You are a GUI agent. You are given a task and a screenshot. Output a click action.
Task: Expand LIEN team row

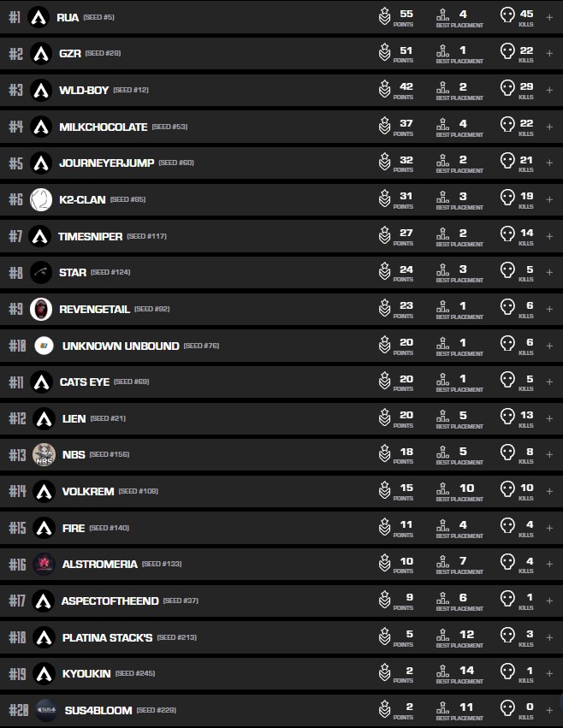[x=549, y=418]
